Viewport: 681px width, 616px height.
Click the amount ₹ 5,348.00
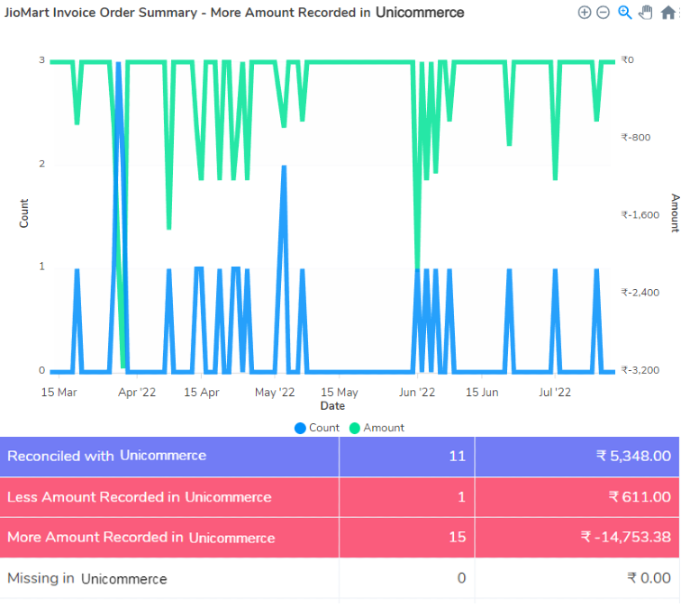tap(633, 457)
